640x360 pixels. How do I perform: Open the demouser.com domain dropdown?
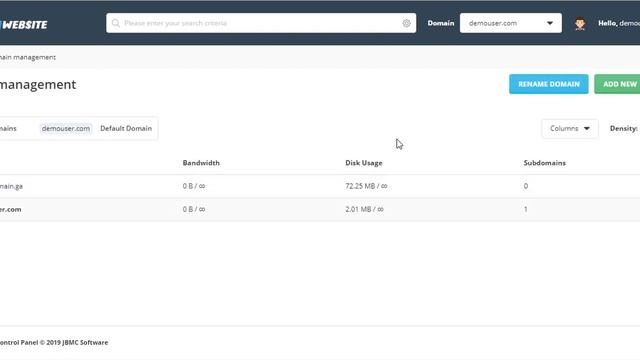tap(511, 23)
